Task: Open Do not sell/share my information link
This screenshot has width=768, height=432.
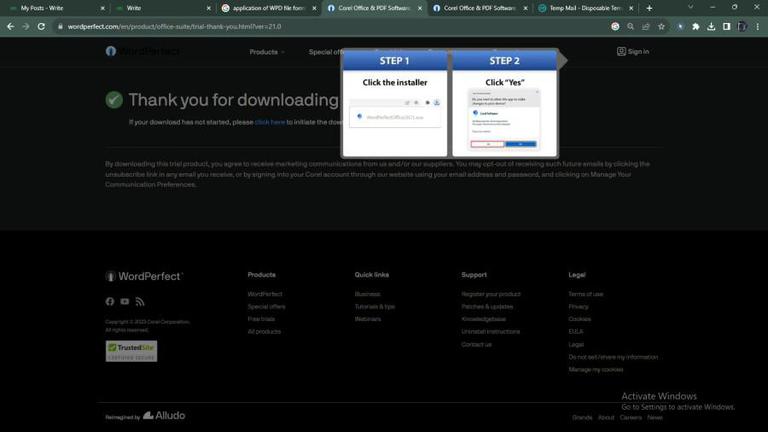Action: 613,357
